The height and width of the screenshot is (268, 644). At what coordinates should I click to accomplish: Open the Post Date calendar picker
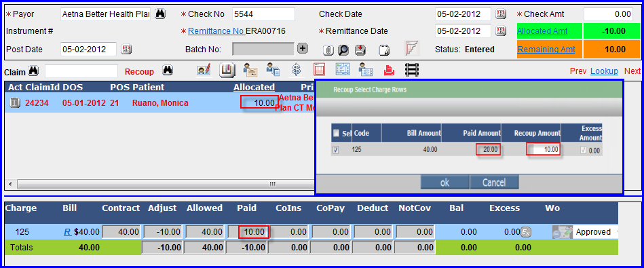(126, 50)
